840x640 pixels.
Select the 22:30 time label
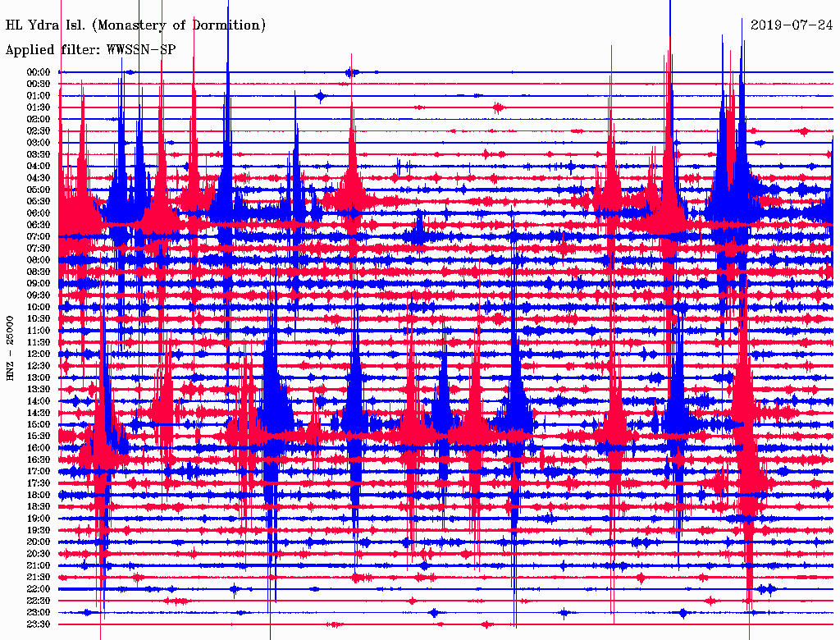coord(39,601)
